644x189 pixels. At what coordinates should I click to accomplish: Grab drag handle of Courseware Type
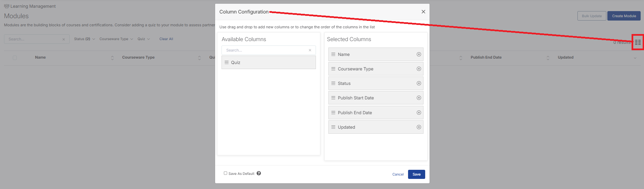[333, 69]
